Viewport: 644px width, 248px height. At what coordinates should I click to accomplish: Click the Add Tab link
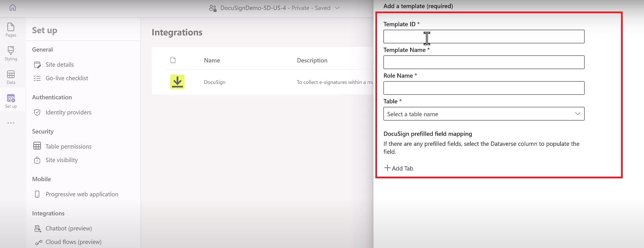tap(399, 168)
